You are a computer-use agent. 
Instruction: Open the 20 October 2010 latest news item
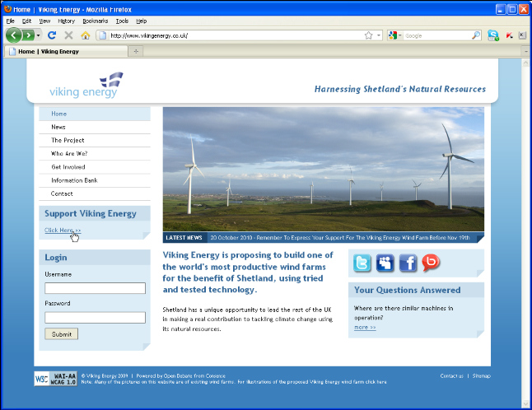point(340,238)
